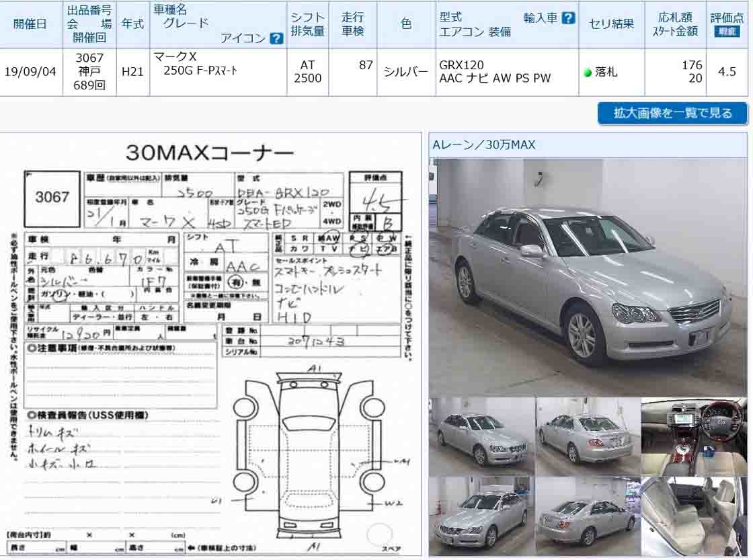Click the 型式 header label
Screen dimensions: 753x560
tap(450, 17)
